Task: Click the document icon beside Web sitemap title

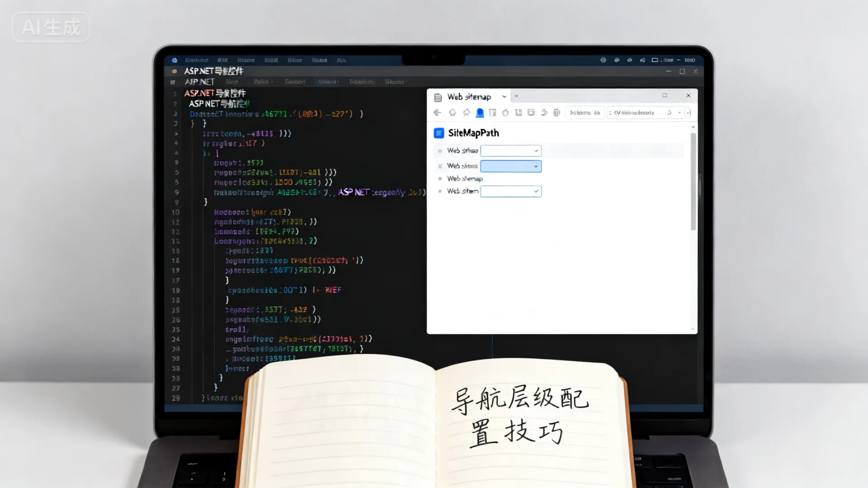Action: point(438,97)
